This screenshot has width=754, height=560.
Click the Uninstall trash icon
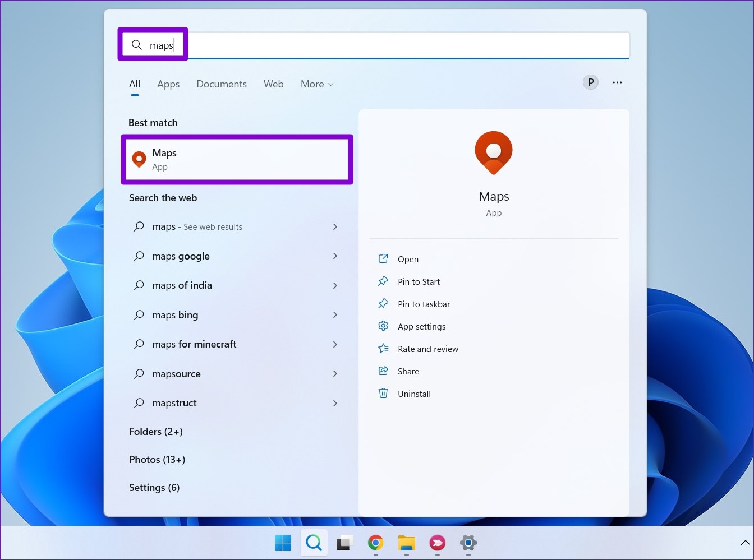tap(383, 393)
